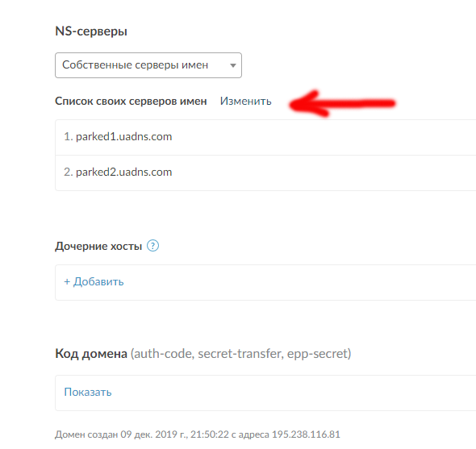
Task: Open the Собственные серверы имен combo box
Action: 148,65
